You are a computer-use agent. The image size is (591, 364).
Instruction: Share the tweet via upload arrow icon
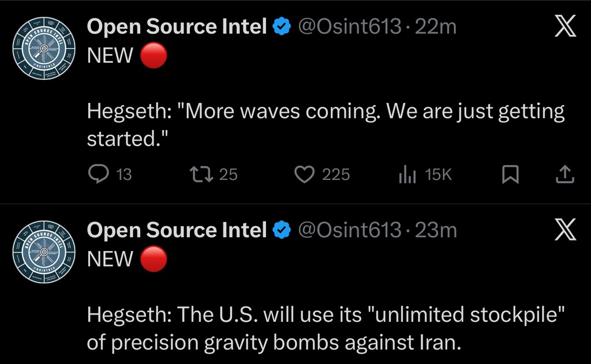coord(564,174)
